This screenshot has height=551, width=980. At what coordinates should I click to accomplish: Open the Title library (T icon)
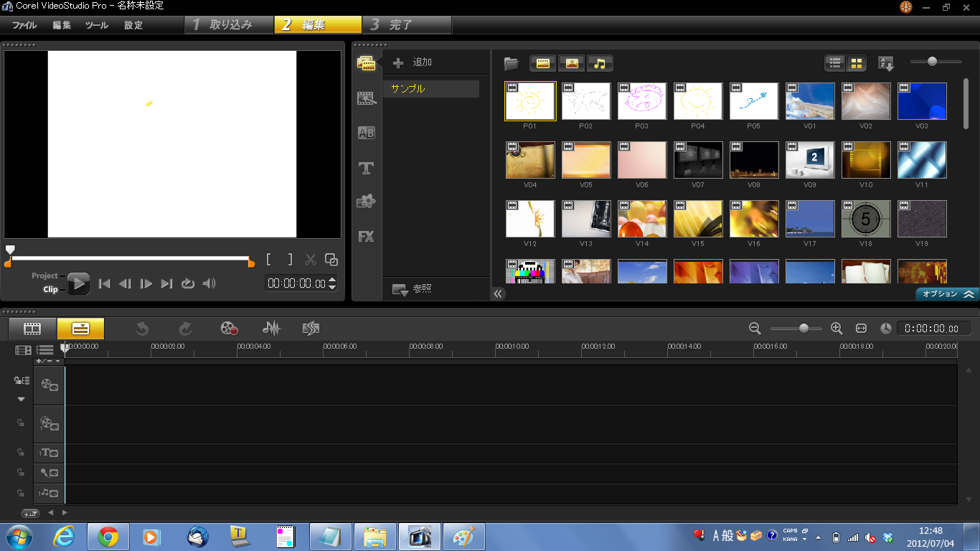[x=367, y=168]
